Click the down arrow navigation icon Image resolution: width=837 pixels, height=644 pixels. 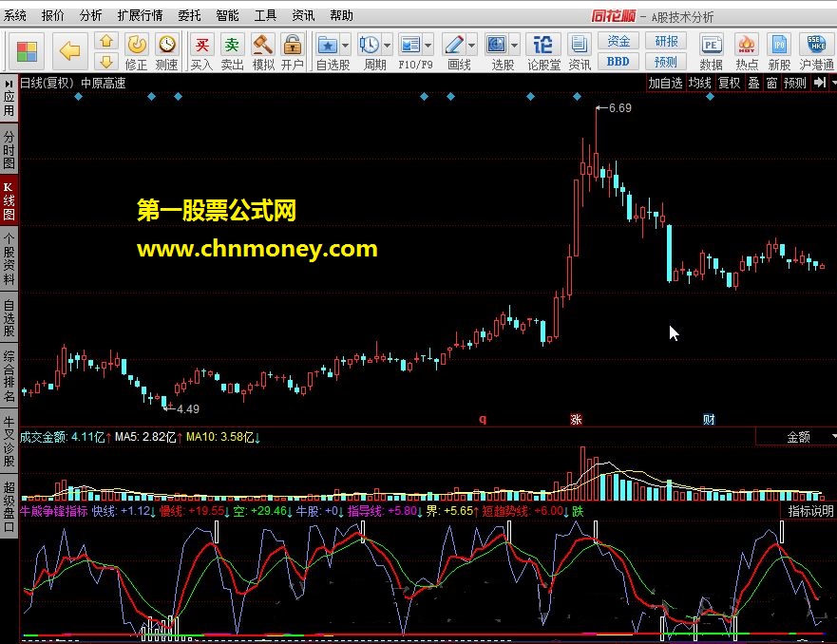point(106,62)
